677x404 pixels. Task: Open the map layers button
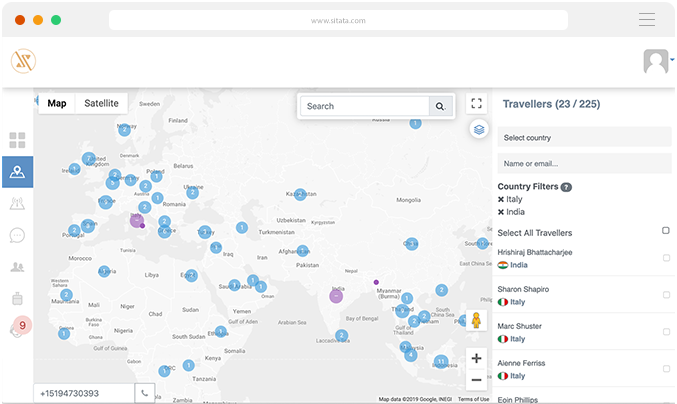[478, 129]
